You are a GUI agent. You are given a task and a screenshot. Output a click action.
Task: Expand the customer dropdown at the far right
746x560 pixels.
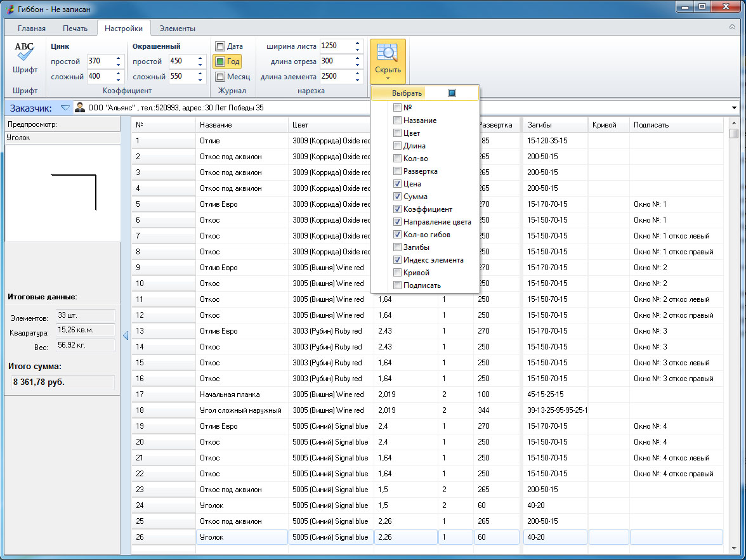[x=735, y=108]
